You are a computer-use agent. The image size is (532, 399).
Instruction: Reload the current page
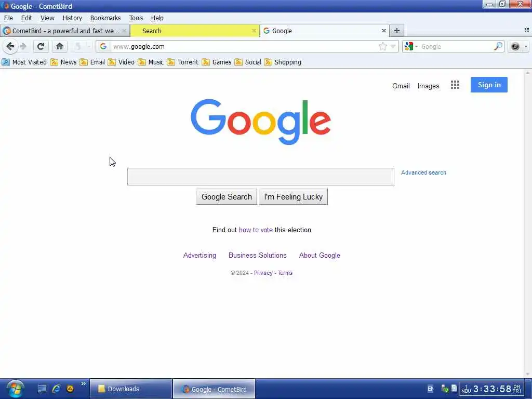tap(41, 46)
